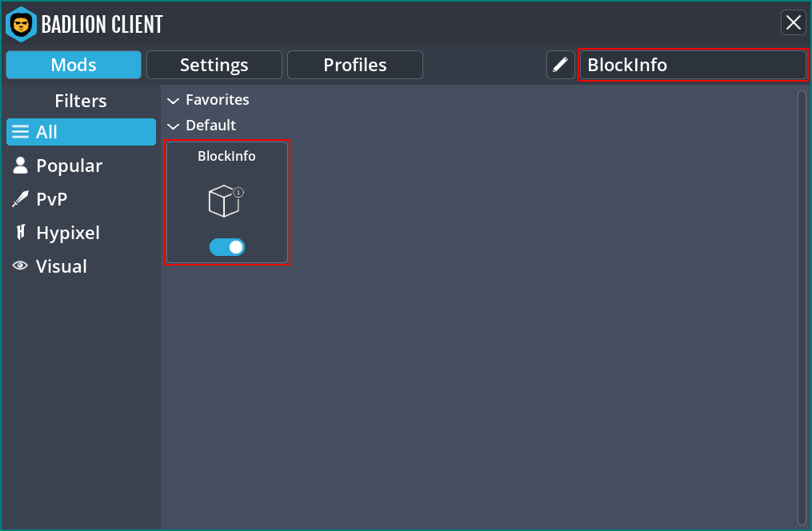Collapse the Default section

(174, 126)
